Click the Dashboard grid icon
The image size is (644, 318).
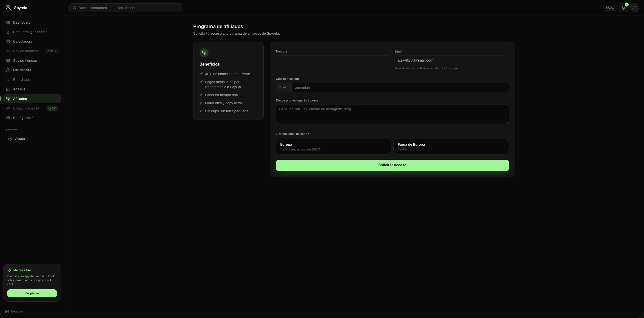coord(8,22)
